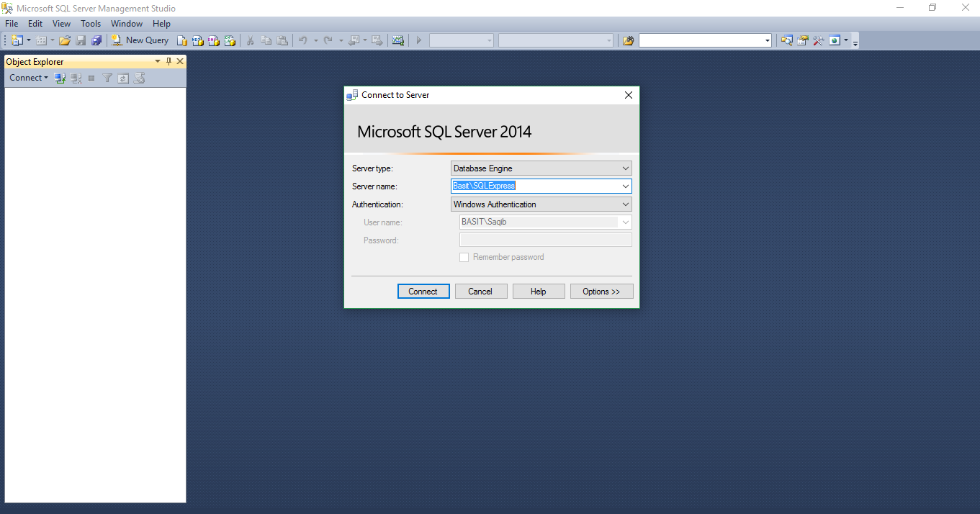Screen dimensions: 980x514
Task: Click the Save disk icon
Action: click(x=81, y=40)
